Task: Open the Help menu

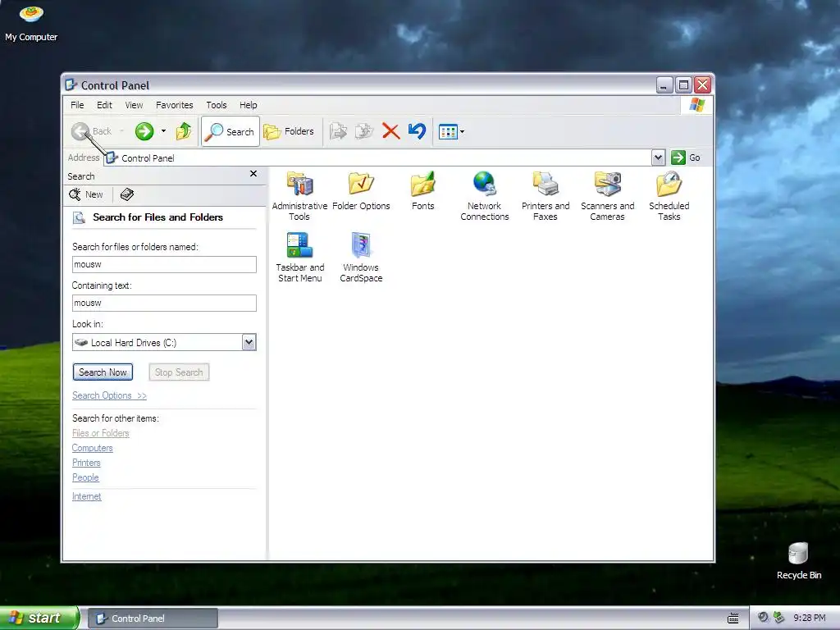Action: [248, 105]
